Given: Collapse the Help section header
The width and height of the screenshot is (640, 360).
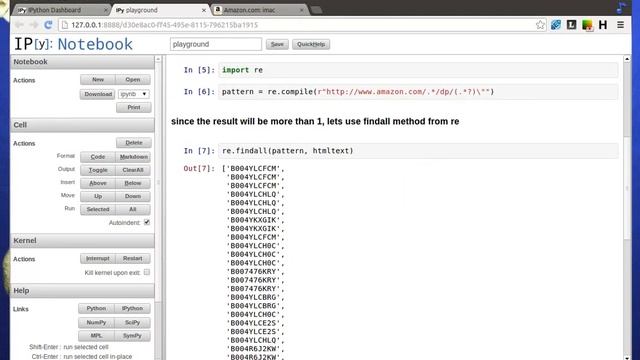Looking at the screenshot, I should click(82, 291).
